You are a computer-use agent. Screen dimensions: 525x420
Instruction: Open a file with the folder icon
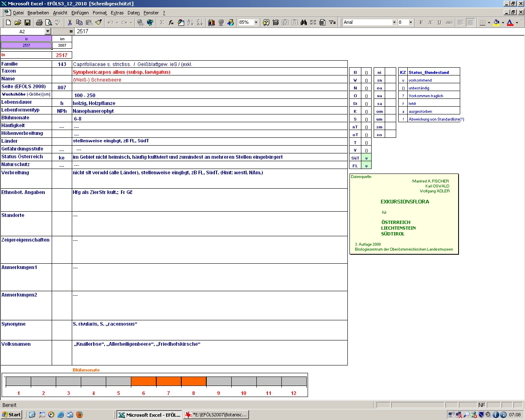pos(18,23)
